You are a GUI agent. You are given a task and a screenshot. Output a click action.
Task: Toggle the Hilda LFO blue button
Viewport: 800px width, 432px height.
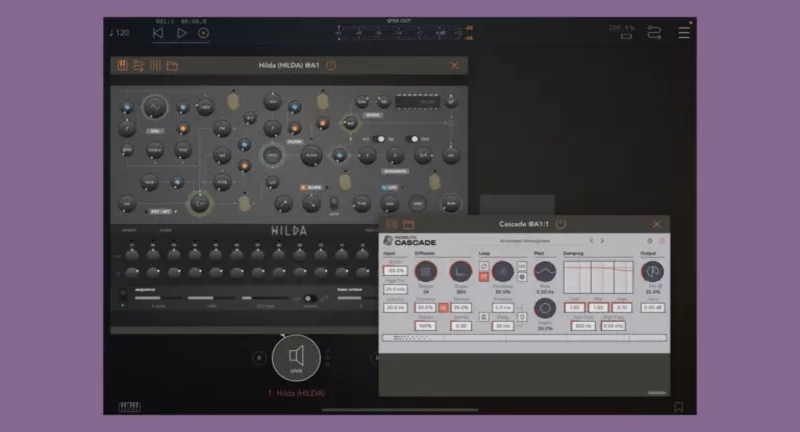(390, 188)
